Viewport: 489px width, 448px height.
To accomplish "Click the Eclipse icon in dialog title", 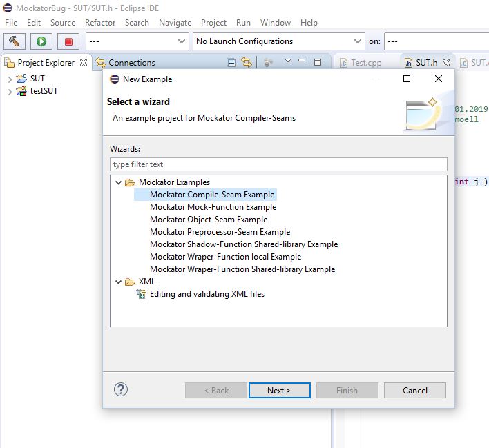I will coord(115,79).
